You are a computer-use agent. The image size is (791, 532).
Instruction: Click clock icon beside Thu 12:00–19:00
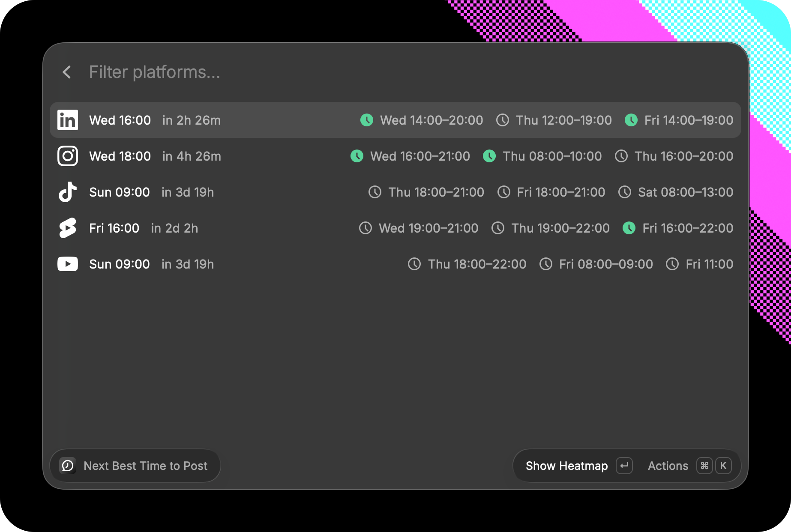click(x=503, y=120)
